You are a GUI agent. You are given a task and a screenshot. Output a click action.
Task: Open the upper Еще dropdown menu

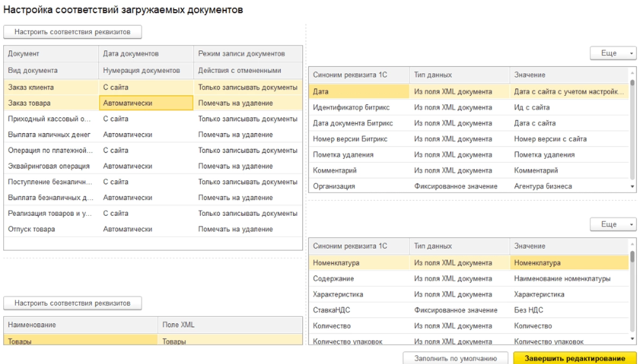612,53
